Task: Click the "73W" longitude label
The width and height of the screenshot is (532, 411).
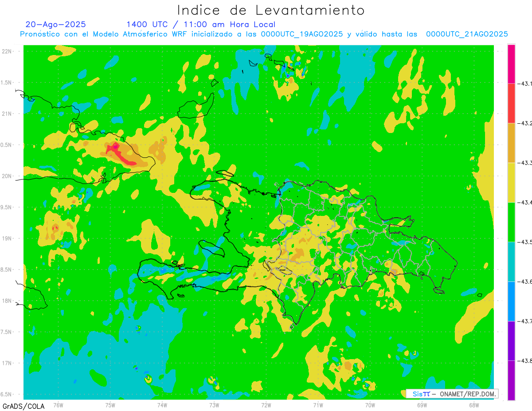Action: point(214,405)
